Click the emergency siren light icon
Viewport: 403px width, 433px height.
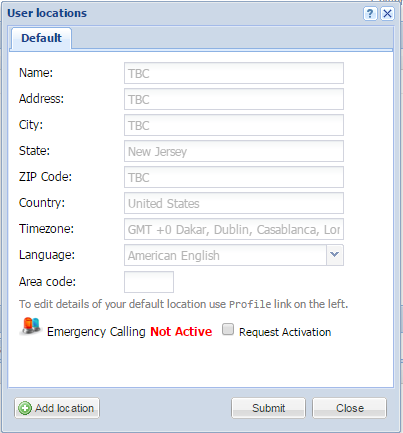(x=31, y=327)
